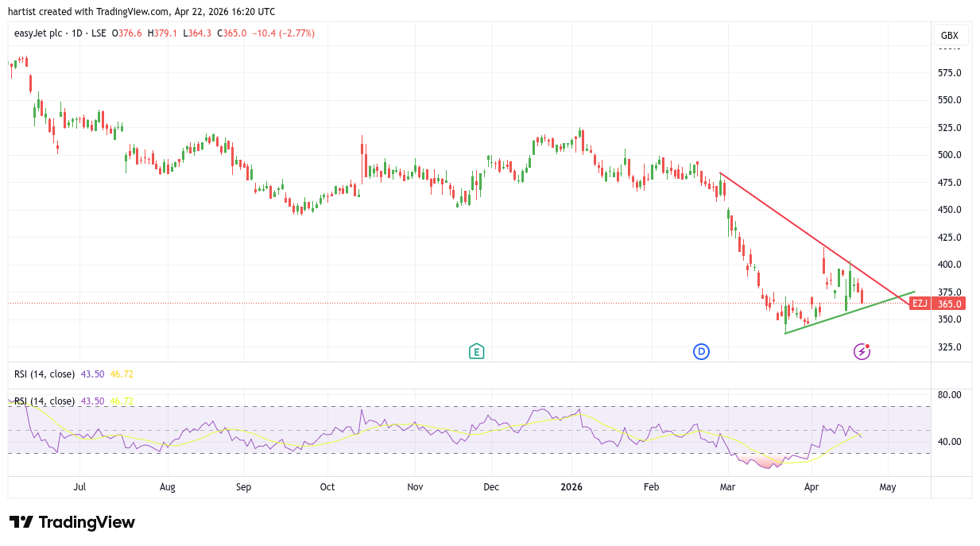Click the lower RSI (14, close) legend in pane
Image resolution: width=980 pixels, height=546 pixels.
[x=45, y=401]
